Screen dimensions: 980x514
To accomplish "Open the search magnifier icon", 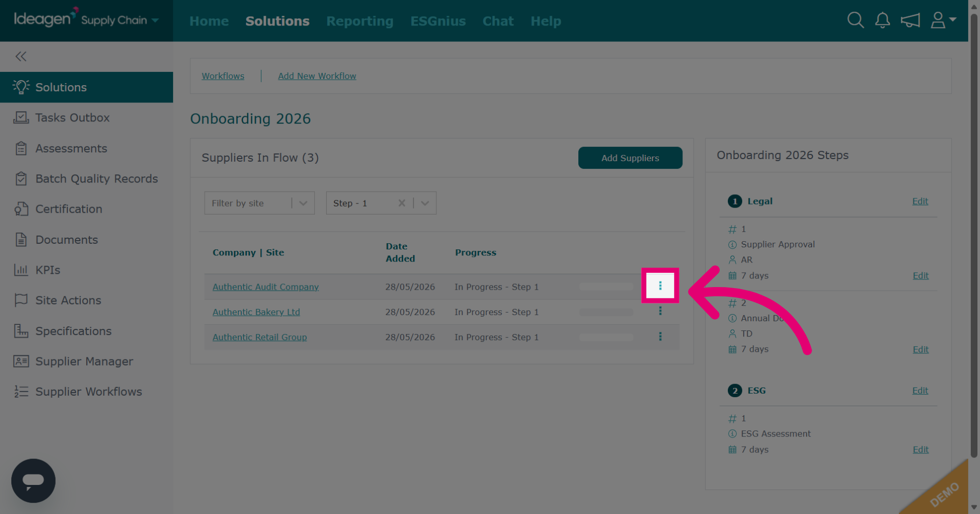I will tap(855, 20).
